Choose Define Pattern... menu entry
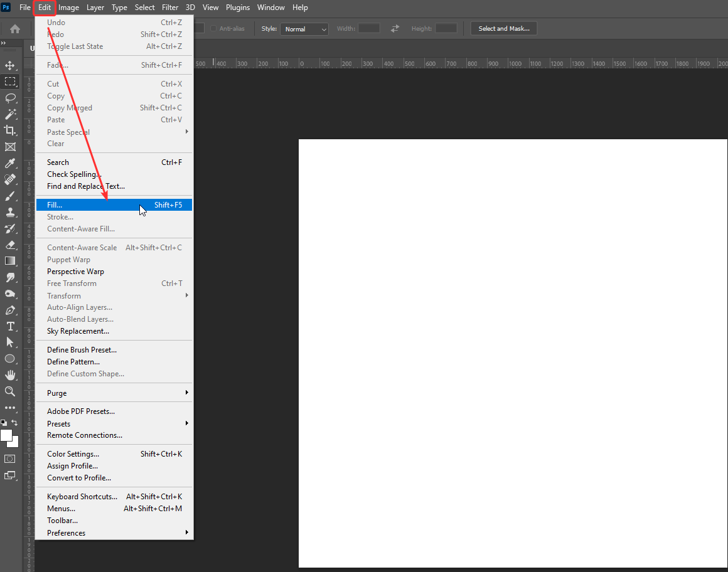The image size is (728, 572). [x=114, y=361]
